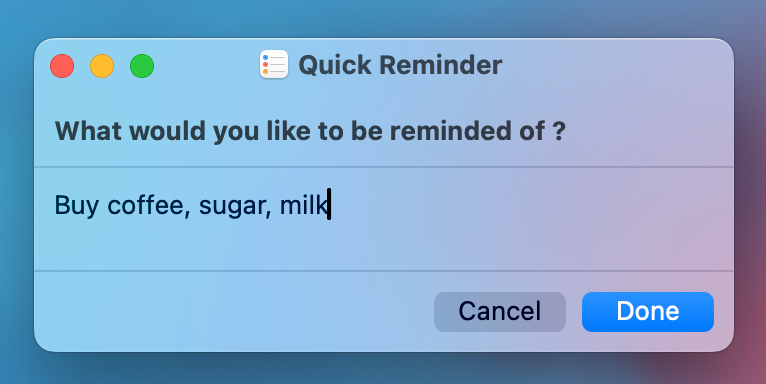Viewport: 766px width, 384px height.
Task: Minimize the dialog using the yellow button
Action: tap(102, 66)
